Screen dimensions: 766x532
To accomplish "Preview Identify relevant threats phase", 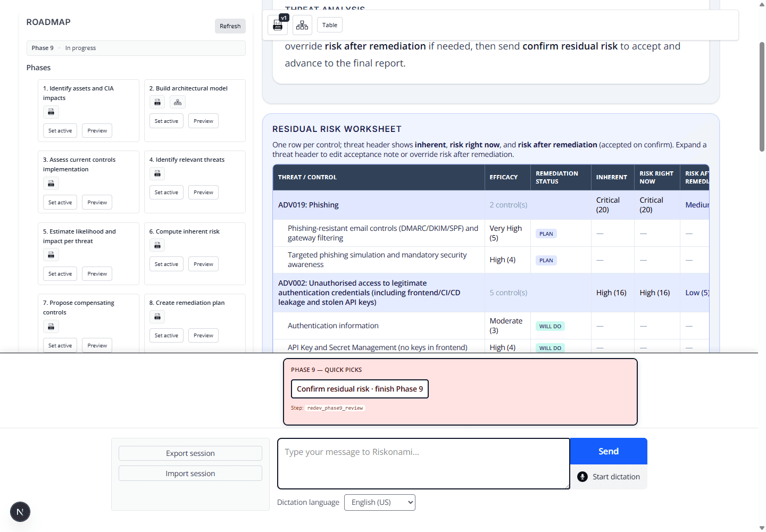I will point(204,193).
